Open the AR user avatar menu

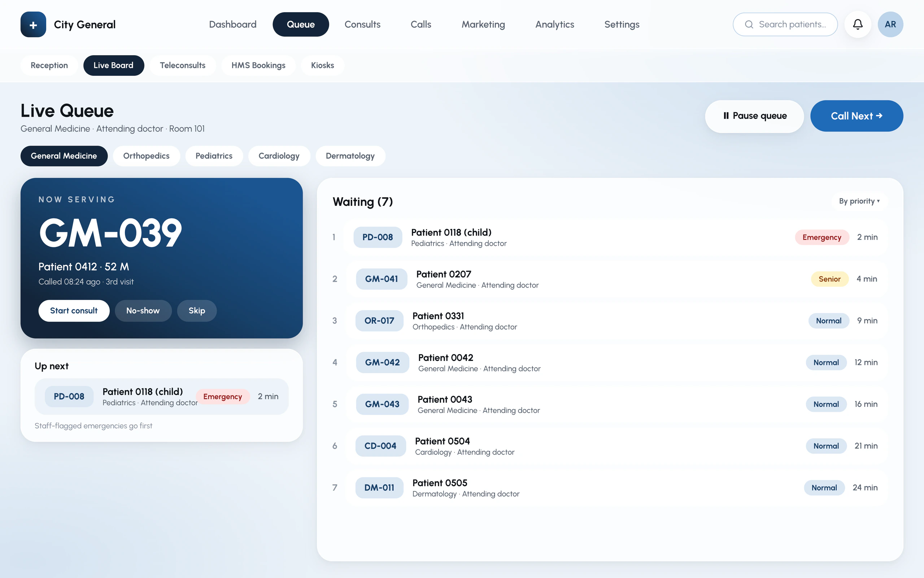click(890, 25)
